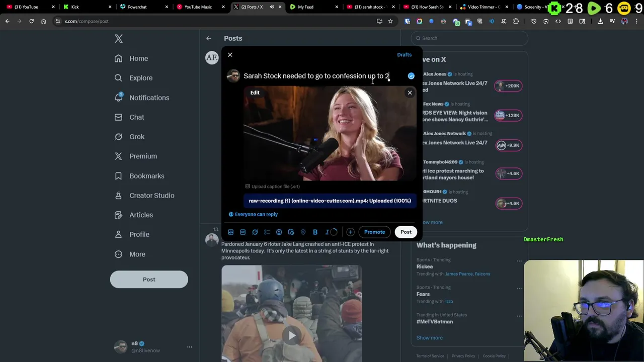This screenshot has height=362, width=644.
Task: Open Profile in sidebar
Action: pos(132,234)
